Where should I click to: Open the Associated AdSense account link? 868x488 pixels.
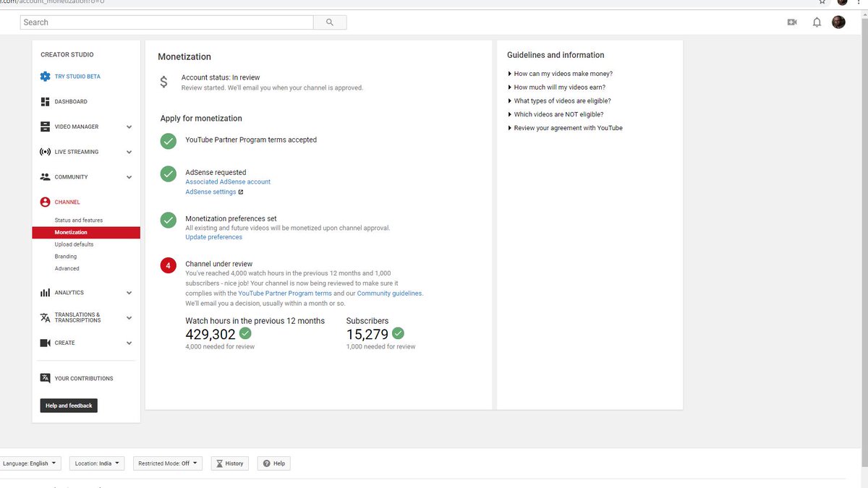(228, 182)
